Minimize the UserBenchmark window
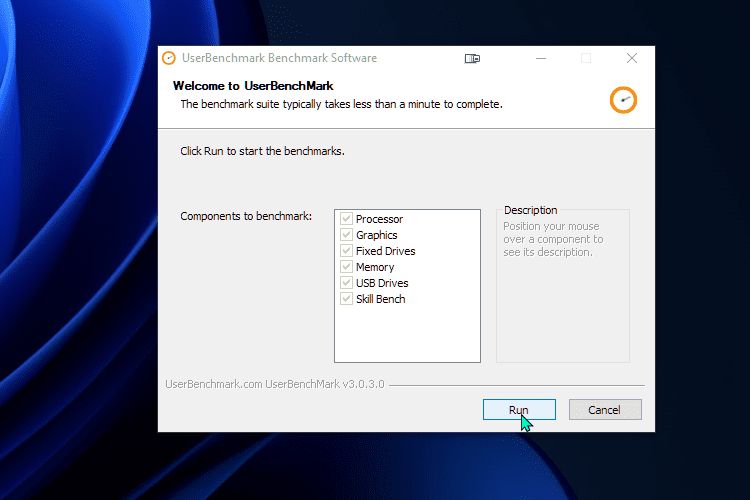Screen dimensions: 750x500 click(541, 58)
